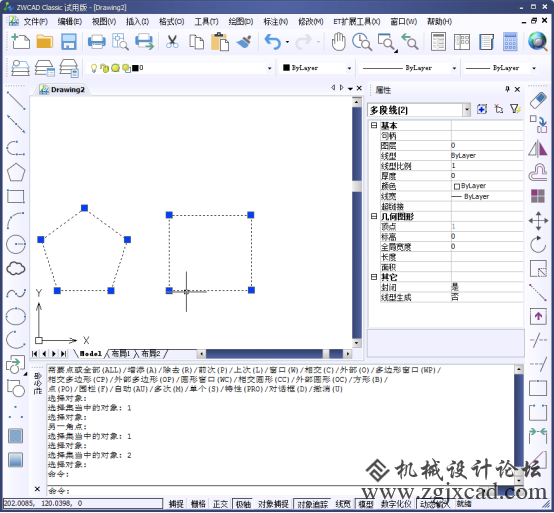Image resolution: width=554 pixels, height=513 pixels.
Task: Click the Print icon
Action: 96,41
